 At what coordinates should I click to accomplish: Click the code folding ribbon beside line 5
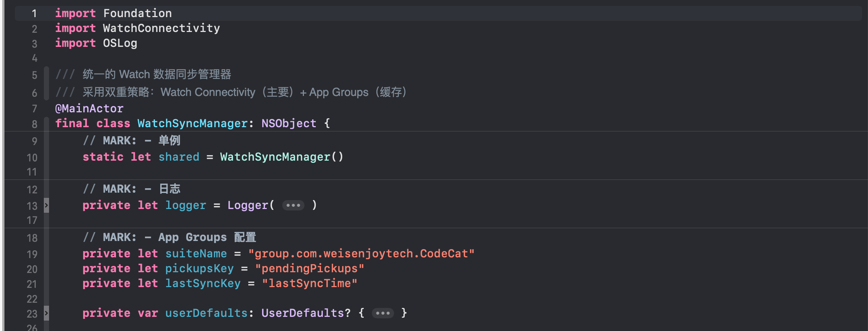click(x=46, y=75)
